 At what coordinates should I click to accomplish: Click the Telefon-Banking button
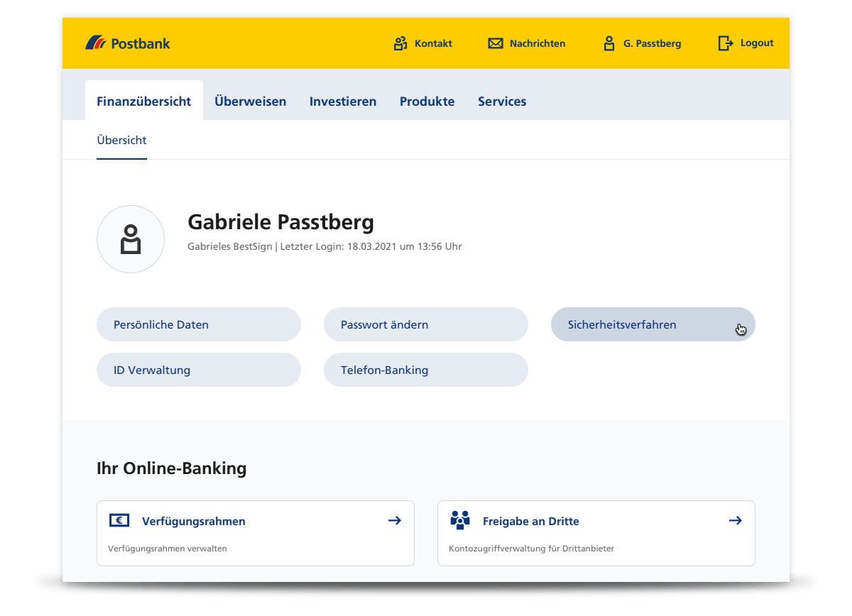pos(426,370)
